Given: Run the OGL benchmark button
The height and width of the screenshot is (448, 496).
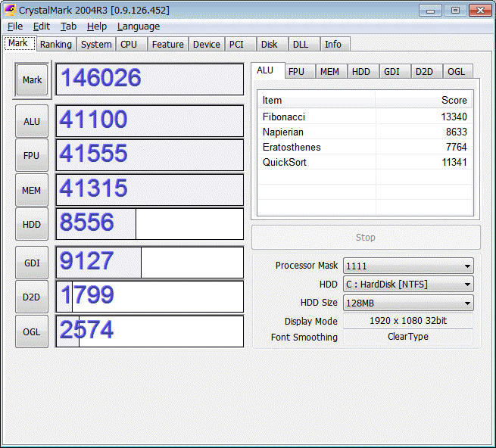Looking at the screenshot, I should [x=32, y=332].
